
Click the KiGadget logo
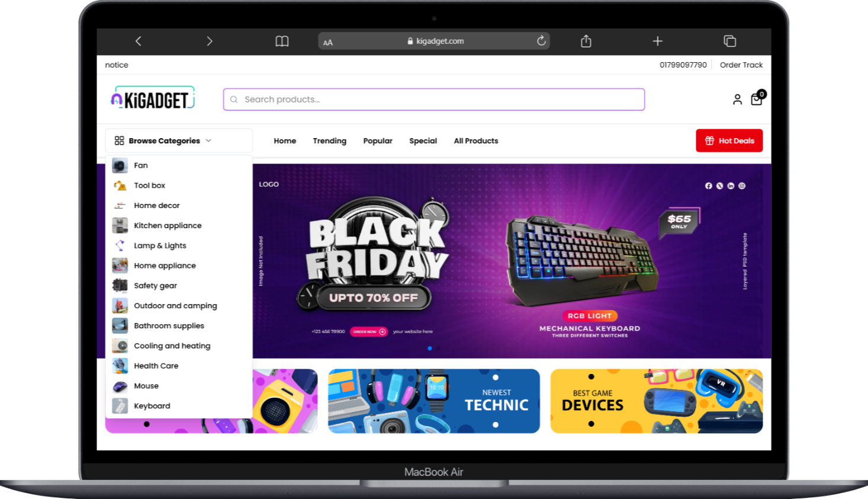153,98
